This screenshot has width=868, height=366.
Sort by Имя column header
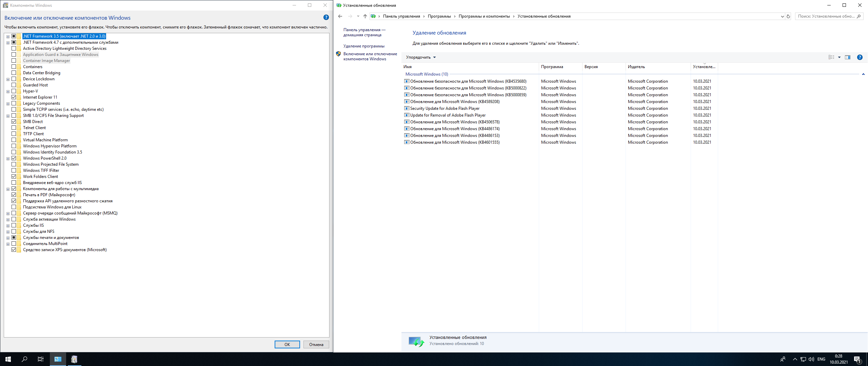(470, 67)
